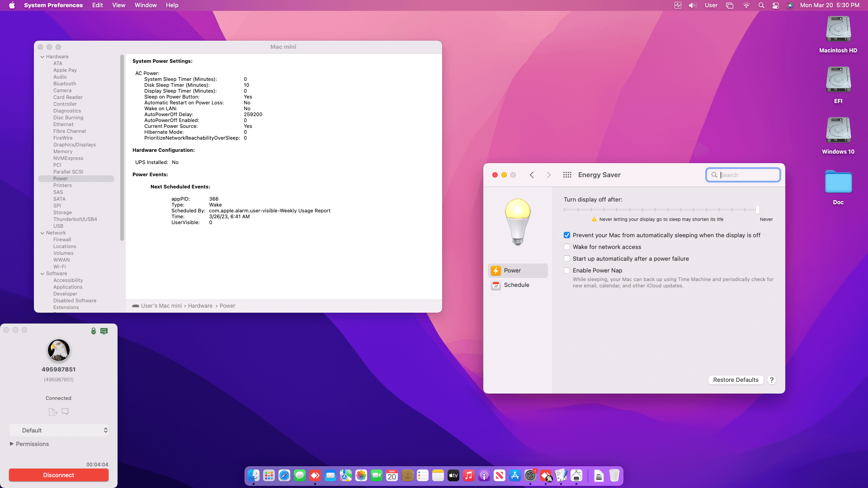Open the Energy Saver help button
This screenshot has height=488, width=868.
[x=772, y=380]
